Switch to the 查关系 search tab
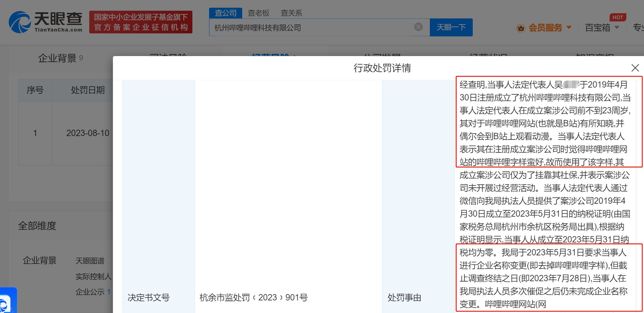This screenshot has width=644, height=313. 291,13
